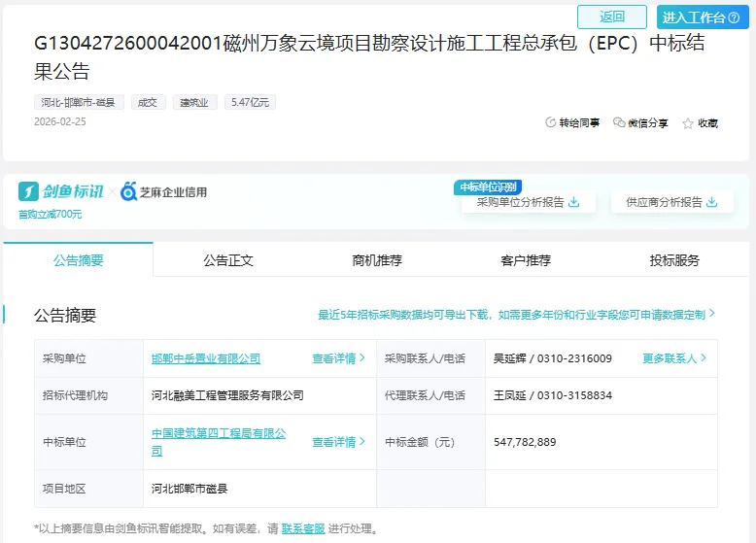Click download icon on 供应商分析报告
This screenshot has height=543, width=756.
pos(712,202)
